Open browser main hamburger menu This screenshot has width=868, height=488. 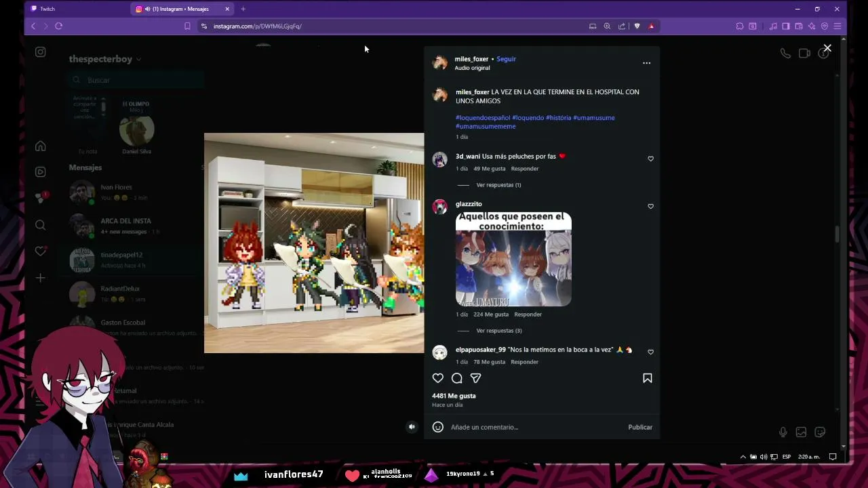(837, 26)
